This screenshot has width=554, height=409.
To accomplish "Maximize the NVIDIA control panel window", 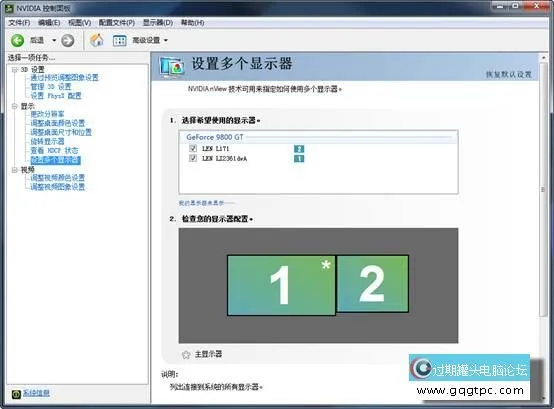I will 515,6.
